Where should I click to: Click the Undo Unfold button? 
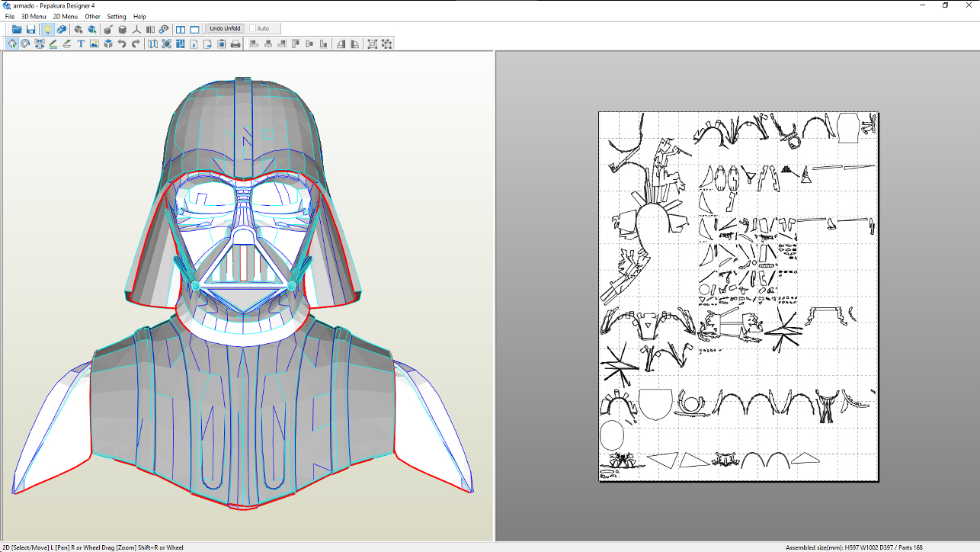pos(225,28)
